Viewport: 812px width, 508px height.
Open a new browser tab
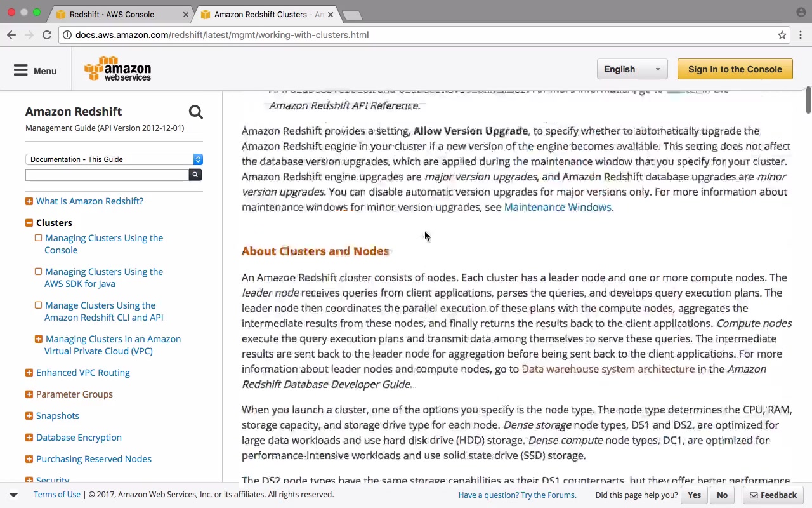(x=352, y=15)
